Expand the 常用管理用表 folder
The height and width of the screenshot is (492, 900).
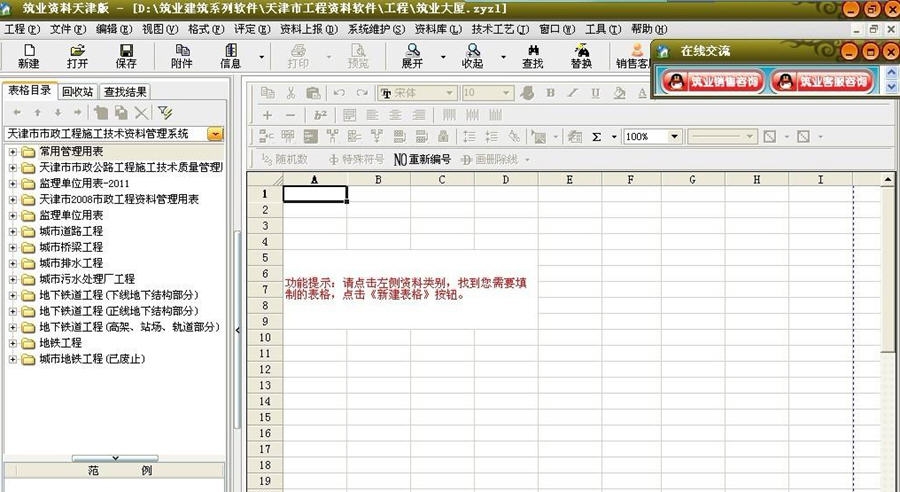[x=13, y=152]
